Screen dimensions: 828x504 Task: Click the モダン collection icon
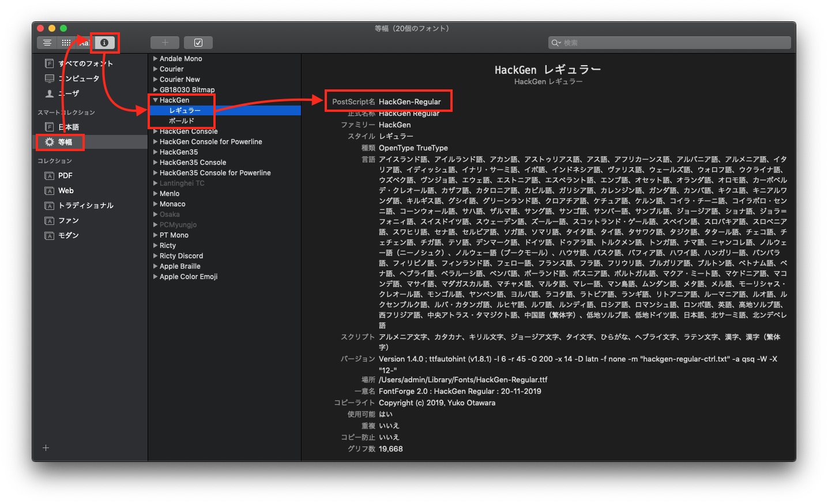50,235
